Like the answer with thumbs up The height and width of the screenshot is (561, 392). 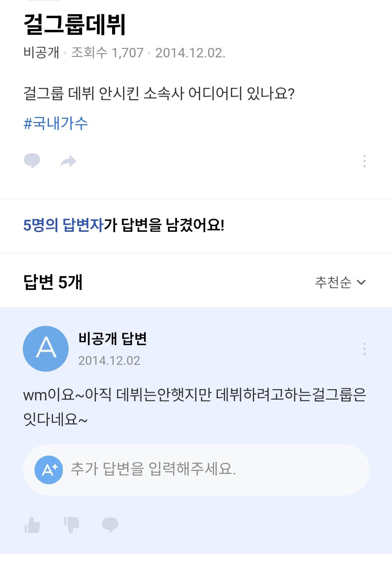click(32, 525)
